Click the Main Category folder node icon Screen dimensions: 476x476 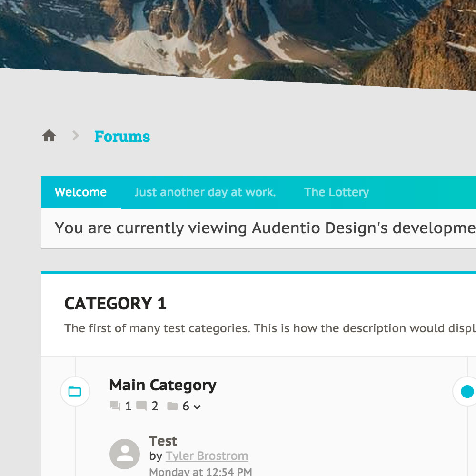tap(75, 392)
